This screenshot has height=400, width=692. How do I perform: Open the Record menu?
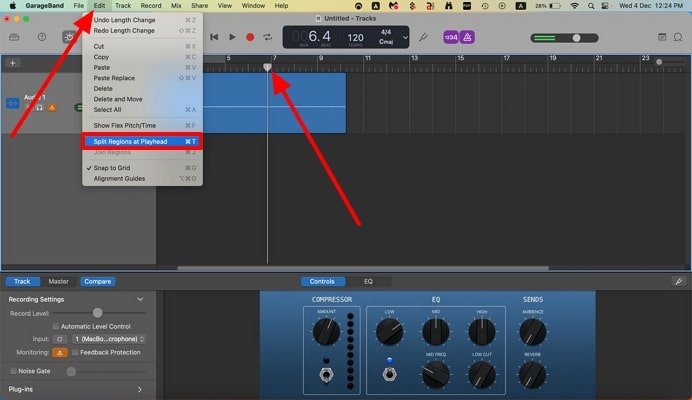[151, 6]
